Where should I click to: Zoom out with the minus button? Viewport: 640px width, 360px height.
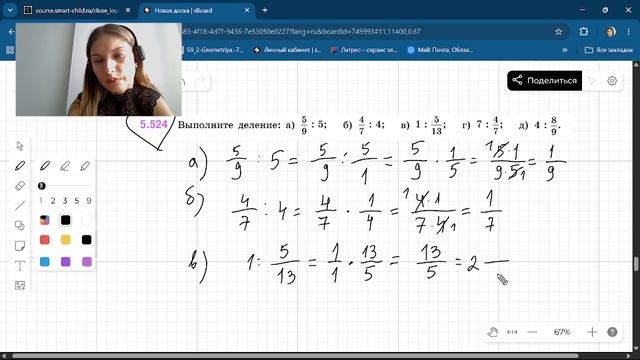532,332
